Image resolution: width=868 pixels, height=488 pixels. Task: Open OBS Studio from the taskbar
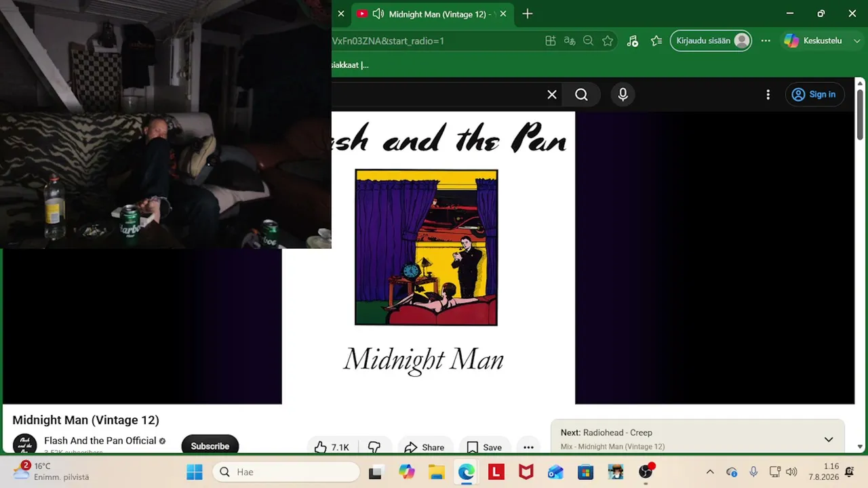point(646,472)
